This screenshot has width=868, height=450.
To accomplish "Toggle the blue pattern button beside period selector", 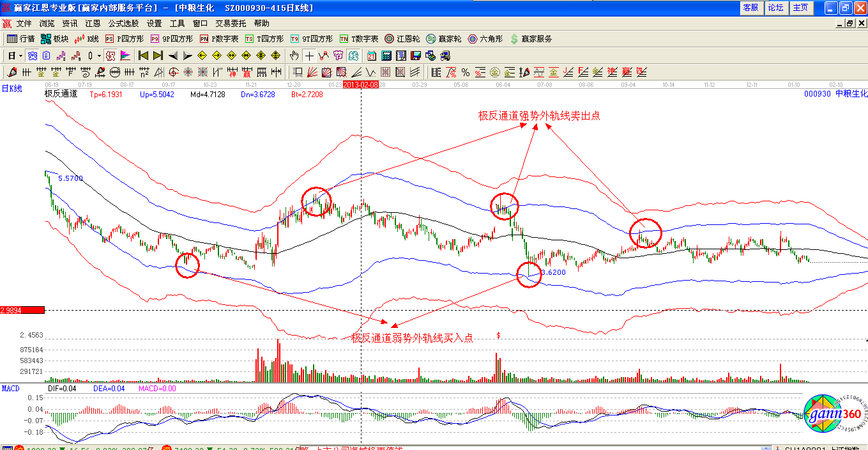I will coord(31,56).
